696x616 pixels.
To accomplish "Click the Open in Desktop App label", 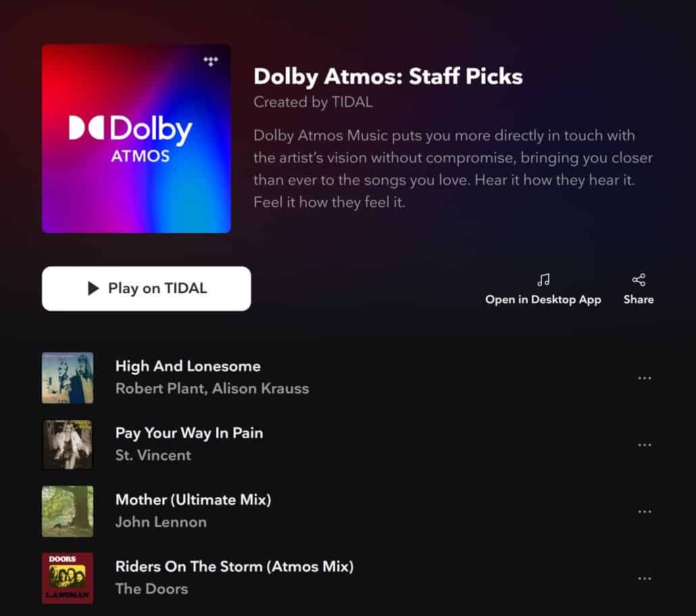I will pos(543,300).
